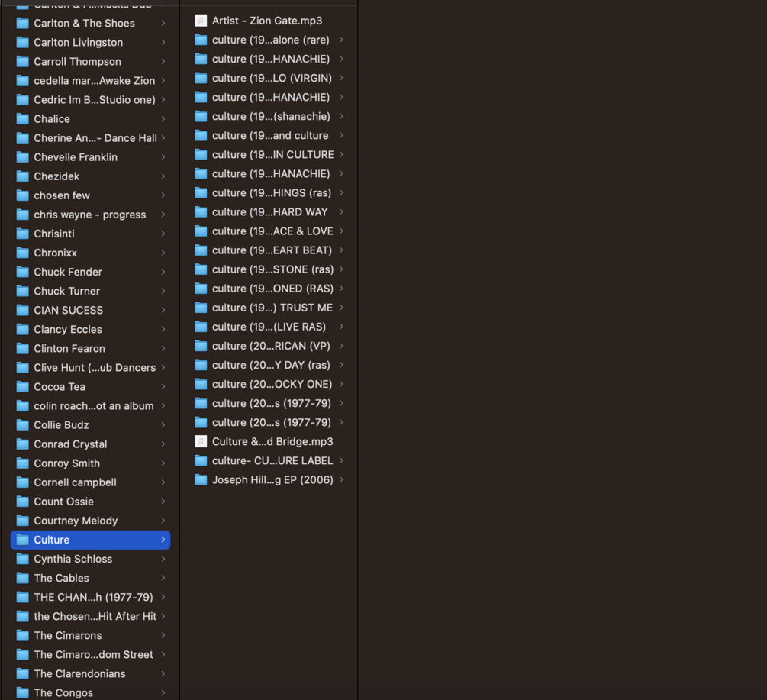This screenshot has width=767, height=700.
Task: Click the Conrad Crystal folder icon
Action: pyautogui.click(x=22, y=444)
